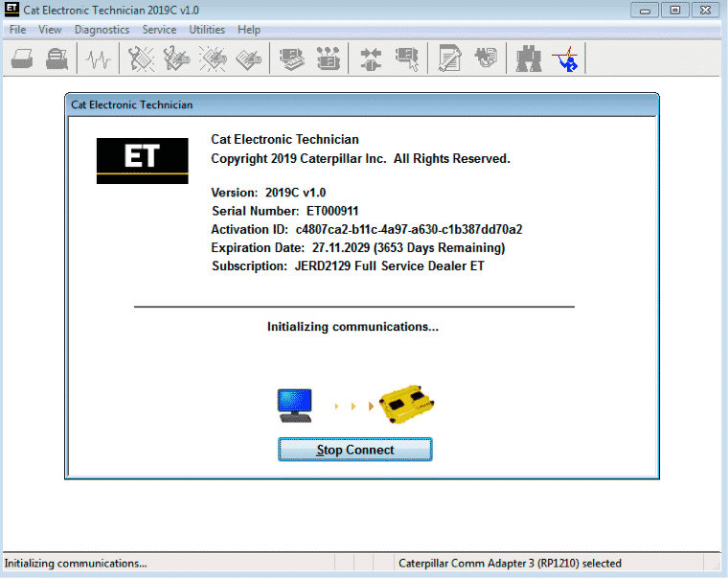Click the 'Version: 2019C v1.0' text

pos(268,193)
